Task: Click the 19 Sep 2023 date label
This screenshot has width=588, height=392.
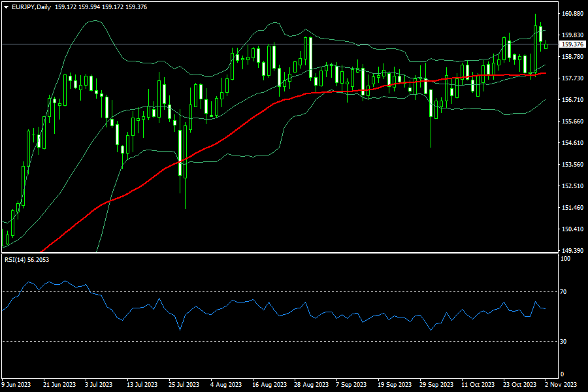Action: [395, 385]
